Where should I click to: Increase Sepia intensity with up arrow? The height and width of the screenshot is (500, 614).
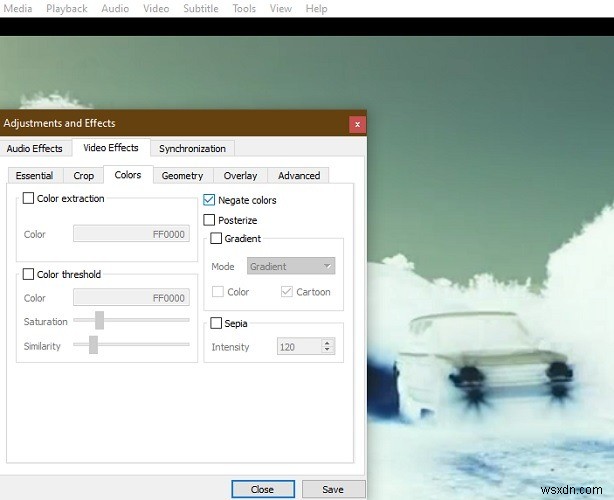pos(327,343)
